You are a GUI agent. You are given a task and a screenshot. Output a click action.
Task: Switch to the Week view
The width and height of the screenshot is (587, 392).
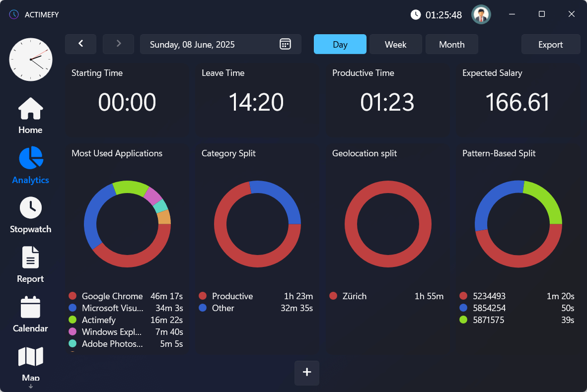(395, 44)
